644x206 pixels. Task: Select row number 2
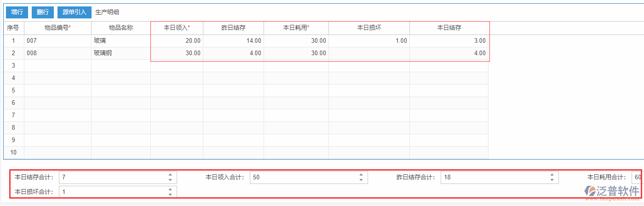13,53
